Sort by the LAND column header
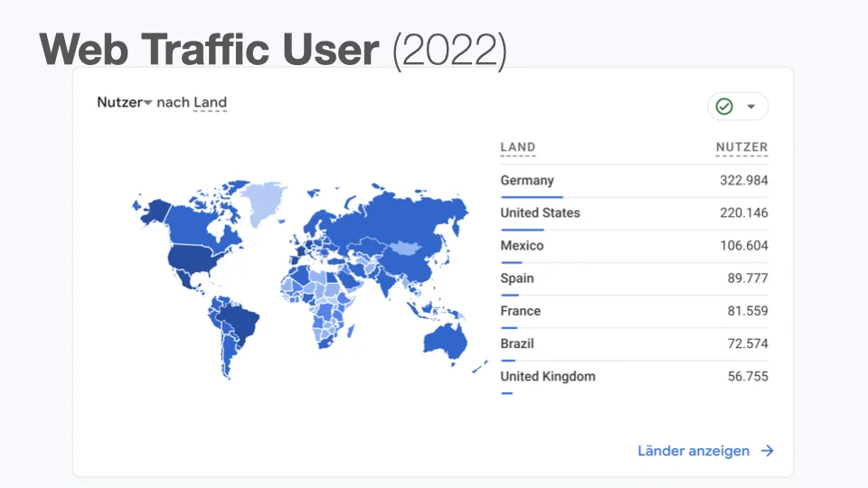868x488 pixels. pos(517,147)
